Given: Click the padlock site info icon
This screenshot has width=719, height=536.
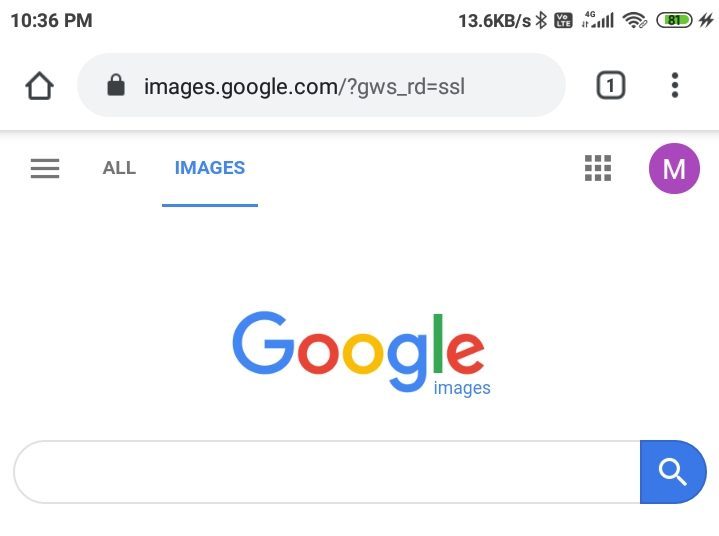Looking at the screenshot, I should pyautogui.click(x=116, y=86).
